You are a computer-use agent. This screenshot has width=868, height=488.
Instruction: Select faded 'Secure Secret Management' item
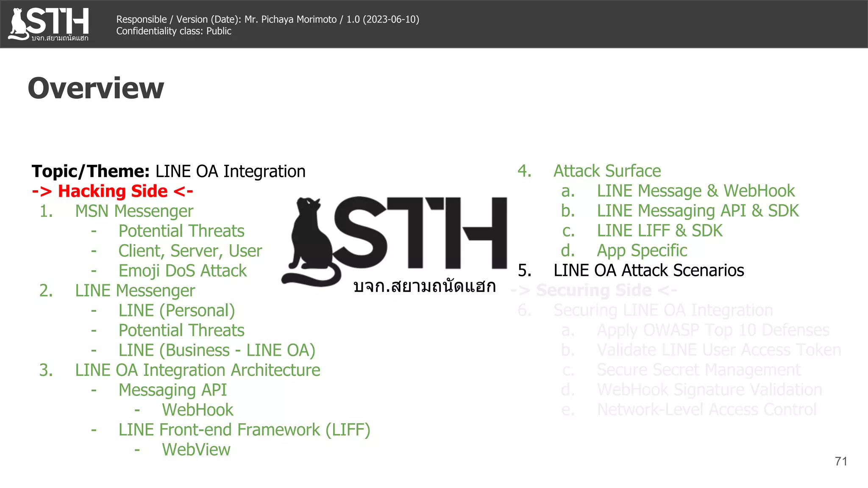699,370
